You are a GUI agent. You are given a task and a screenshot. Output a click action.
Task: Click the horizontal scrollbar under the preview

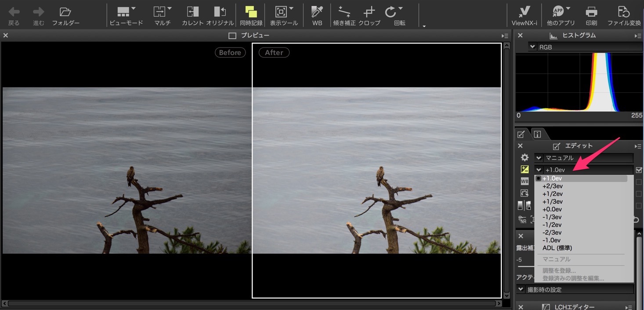tap(250, 303)
